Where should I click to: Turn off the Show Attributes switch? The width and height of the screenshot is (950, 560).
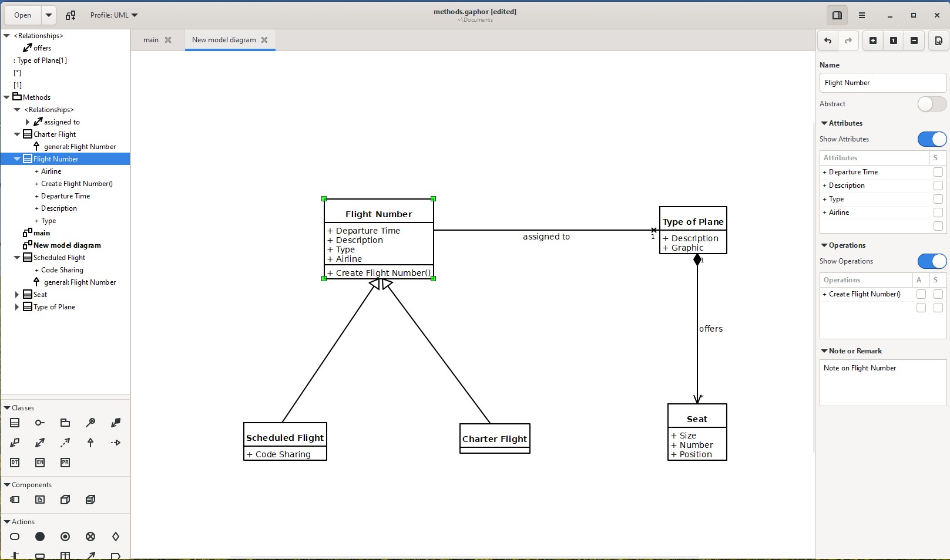point(931,139)
